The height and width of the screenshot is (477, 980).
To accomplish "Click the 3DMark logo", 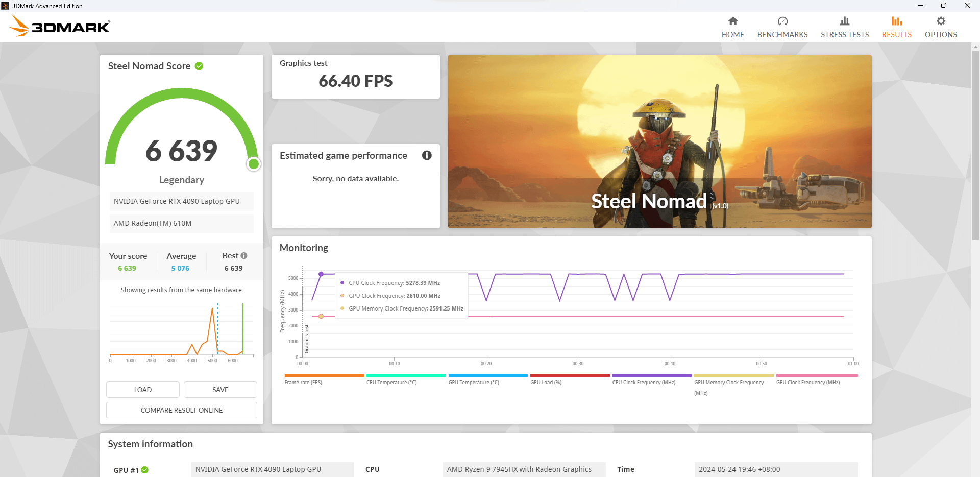I will coord(60,26).
